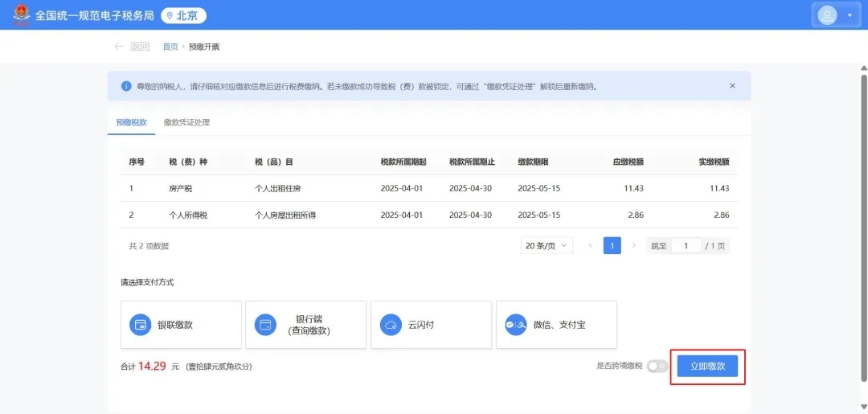
Task: Open the 北京 region selector
Action: (183, 15)
